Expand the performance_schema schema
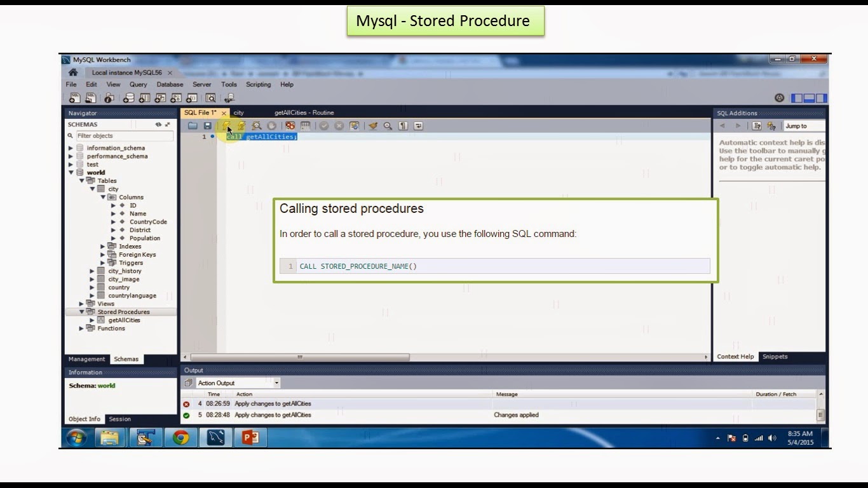868x488 pixels. [x=71, y=156]
